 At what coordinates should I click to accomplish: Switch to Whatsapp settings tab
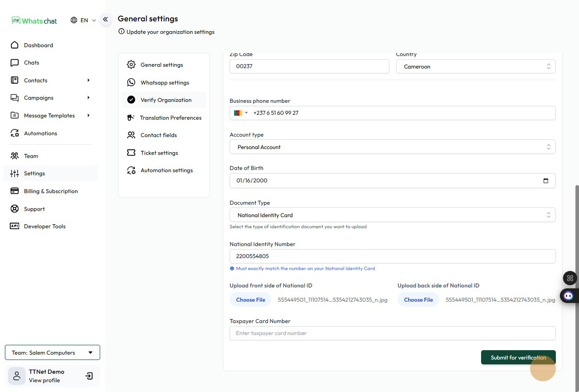click(x=165, y=83)
